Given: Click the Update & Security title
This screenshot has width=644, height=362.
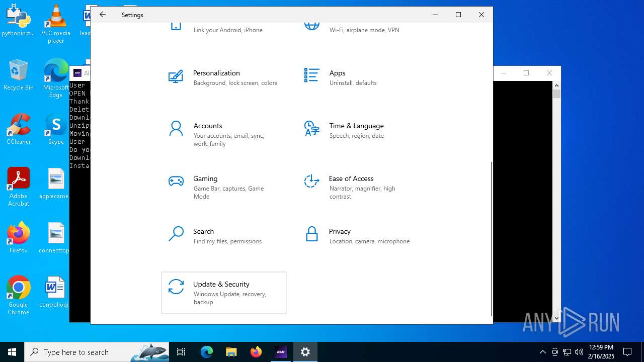Looking at the screenshot, I should (x=221, y=284).
